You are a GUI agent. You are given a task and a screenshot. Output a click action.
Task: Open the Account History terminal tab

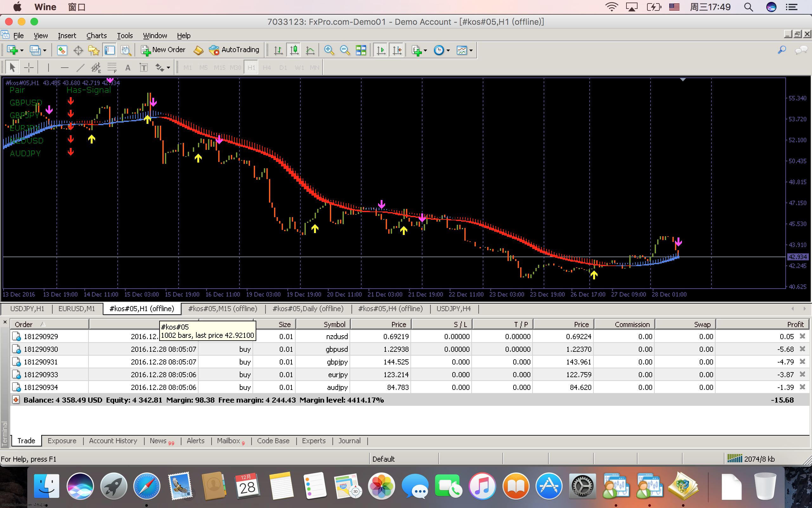tap(113, 441)
